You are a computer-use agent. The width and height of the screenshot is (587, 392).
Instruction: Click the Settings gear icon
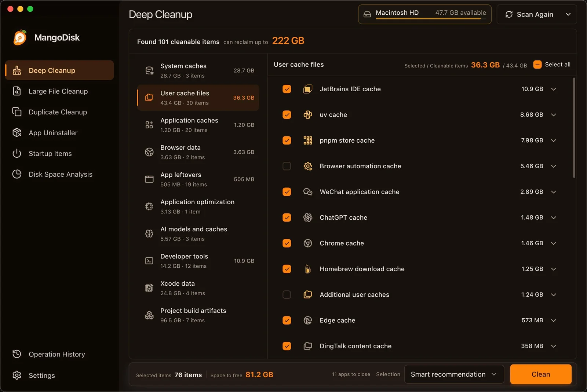coord(17,375)
